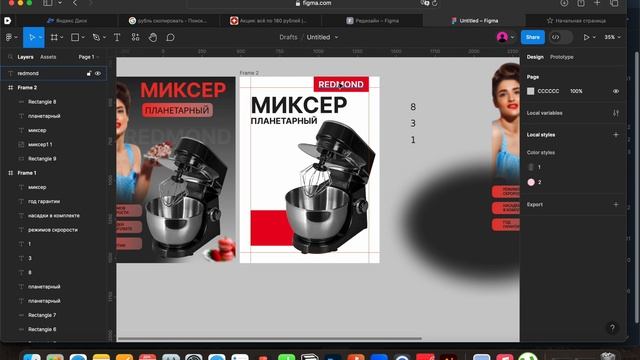Expand Frame tool options dropdown
Screen dimensions: 640x360
tap(62, 38)
